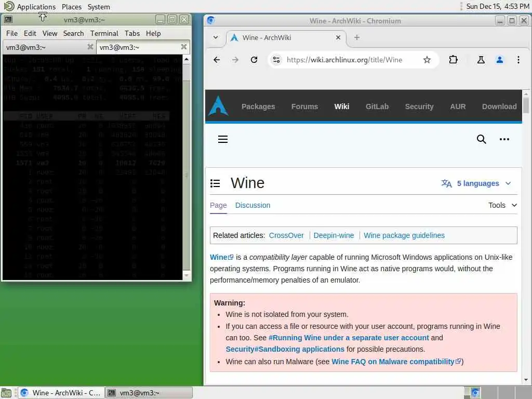This screenshot has width=532, height=399.
Task: Open the Wiki nav link
Action: coord(342,107)
